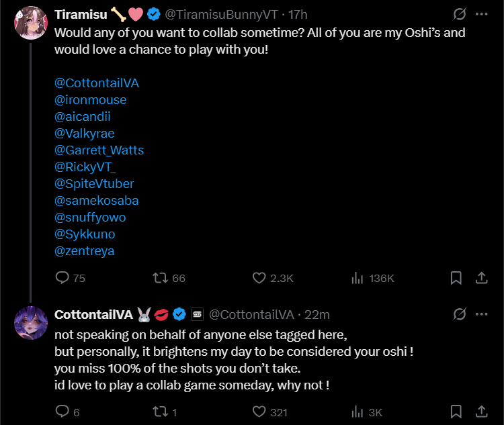Image resolution: width=504 pixels, height=425 pixels.
Task: View analytics for CottontailVA's reply
Action: pos(358,411)
